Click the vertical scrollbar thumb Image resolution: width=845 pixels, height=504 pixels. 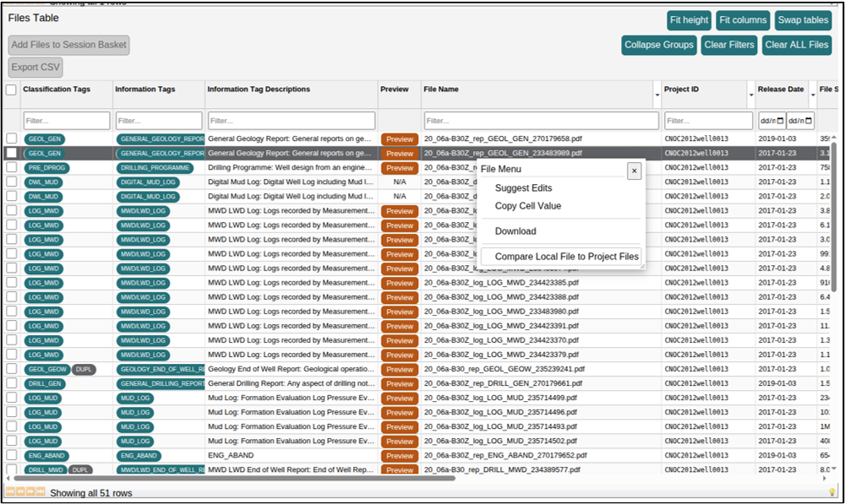tap(834, 218)
